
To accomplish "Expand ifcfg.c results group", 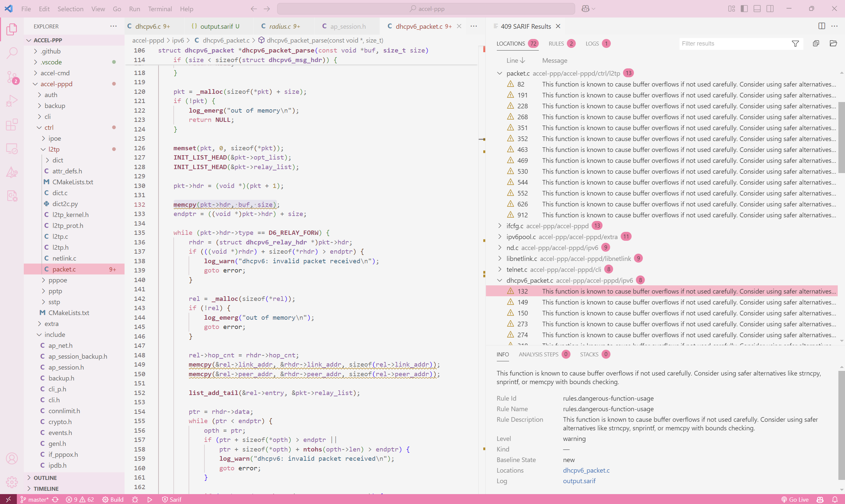I will (499, 226).
